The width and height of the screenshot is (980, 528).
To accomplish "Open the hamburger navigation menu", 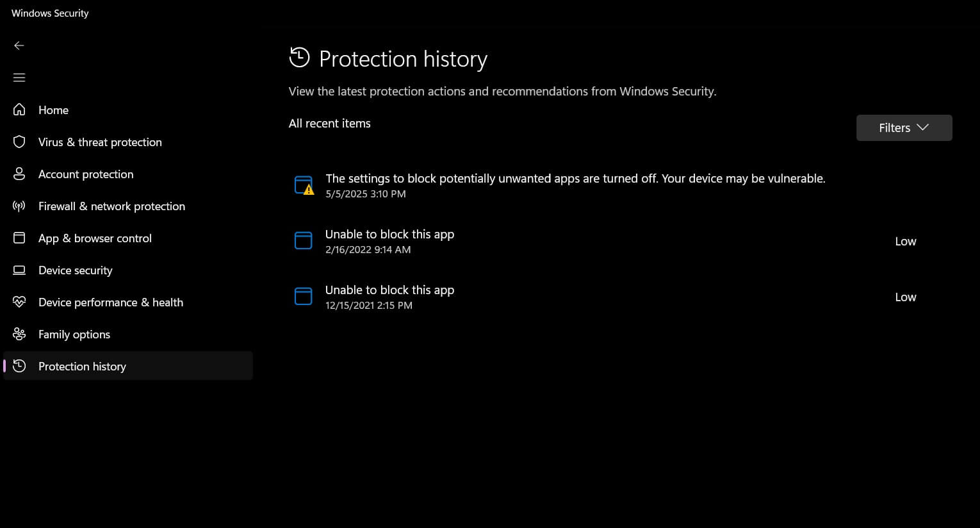I will click(19, 77).
